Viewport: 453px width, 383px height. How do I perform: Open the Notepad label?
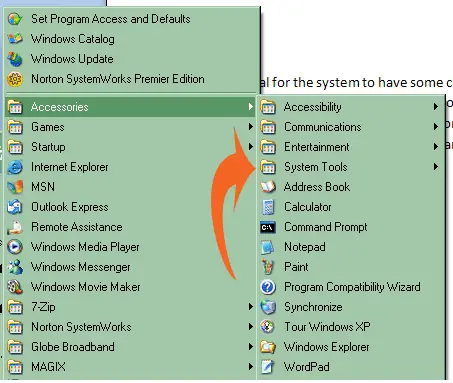pos(305,247)
